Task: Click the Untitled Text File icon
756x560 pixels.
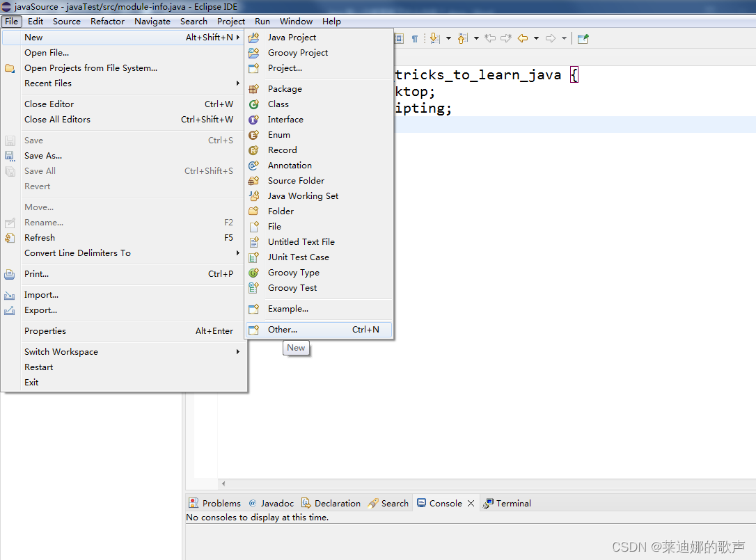Action: point(253,242)
